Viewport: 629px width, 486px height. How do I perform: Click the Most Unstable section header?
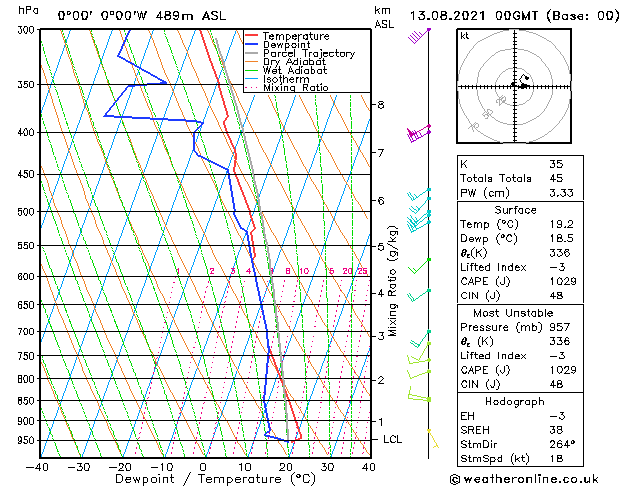[513, 313]
